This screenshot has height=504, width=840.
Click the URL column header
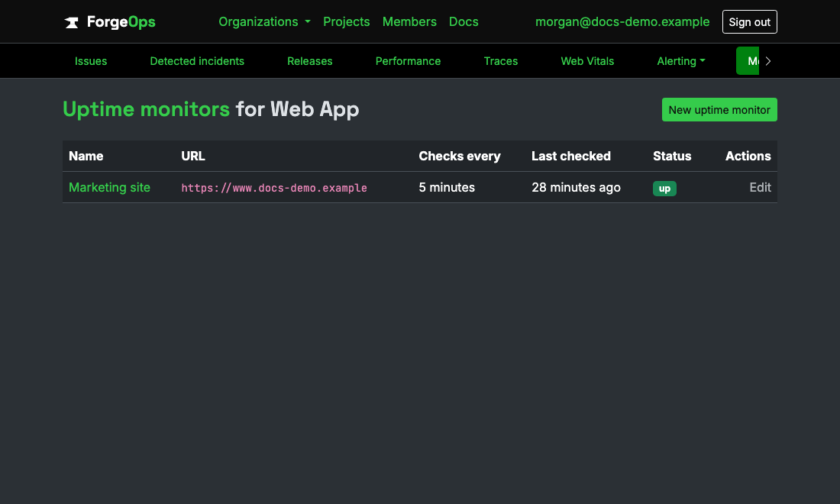193,156
